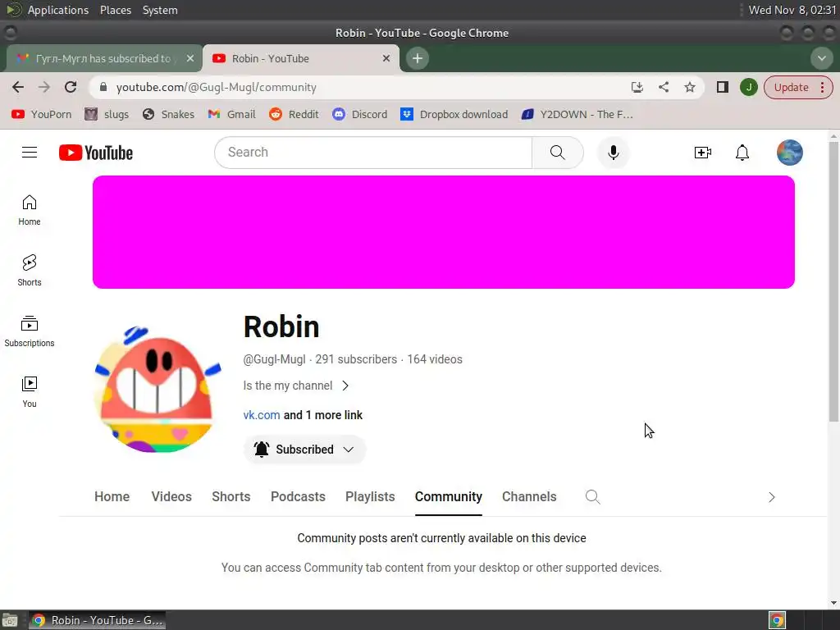Open the Chrome tab list dropdown
The height and width of the screenshot is (630, 840).
[821, 58]
